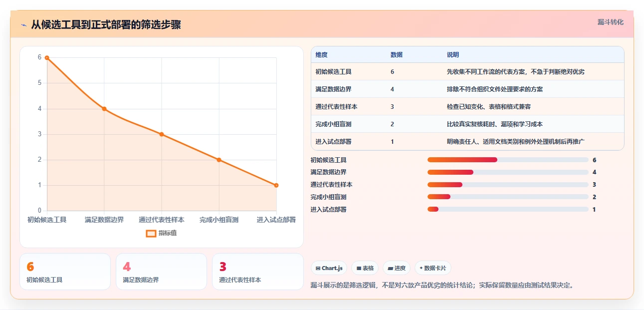The width and height of the screenshot is (644, 310).
Task: Click the chart data point at value 2
Action: (219, 160)
